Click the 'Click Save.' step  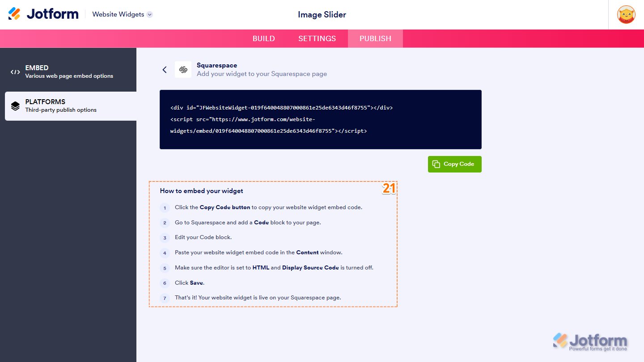pos(190,283)
